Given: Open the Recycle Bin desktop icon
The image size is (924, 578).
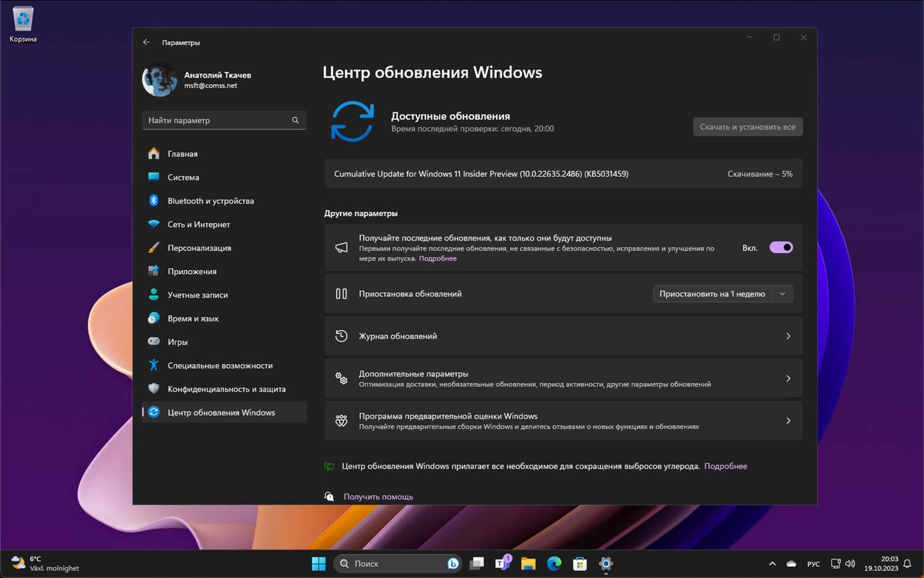Looking at the screenshot, I should (x=23, y=24).
